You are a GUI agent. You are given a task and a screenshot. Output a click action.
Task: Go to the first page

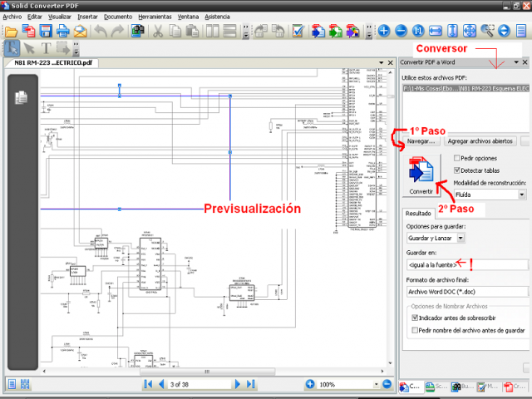tap(148, 384)
